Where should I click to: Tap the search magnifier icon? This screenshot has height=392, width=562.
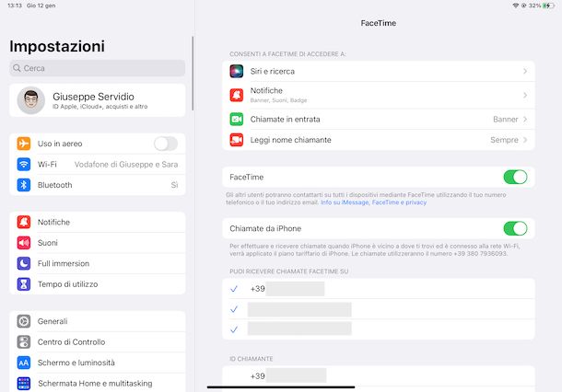[17, 68]
